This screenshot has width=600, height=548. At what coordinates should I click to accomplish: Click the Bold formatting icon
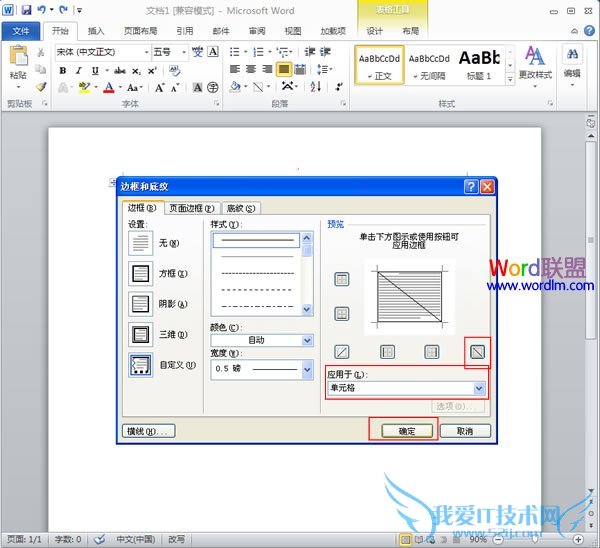tap(63, 71)
